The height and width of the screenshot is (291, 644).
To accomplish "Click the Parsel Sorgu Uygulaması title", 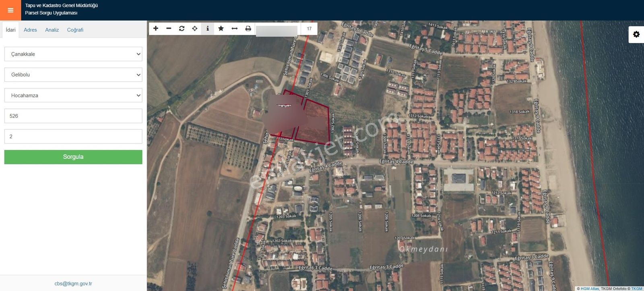I will 51,13.
